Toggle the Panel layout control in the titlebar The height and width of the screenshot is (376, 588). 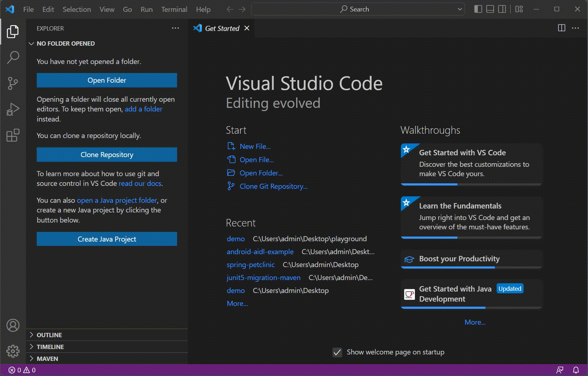(490, 9)
